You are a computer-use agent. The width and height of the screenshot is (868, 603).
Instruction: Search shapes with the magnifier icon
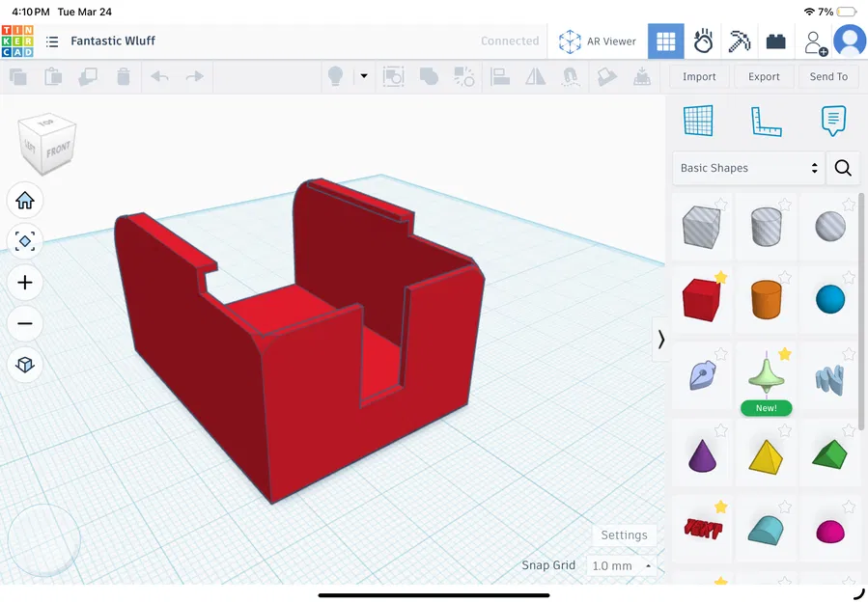pyautogui.click(x=843, y=168)
